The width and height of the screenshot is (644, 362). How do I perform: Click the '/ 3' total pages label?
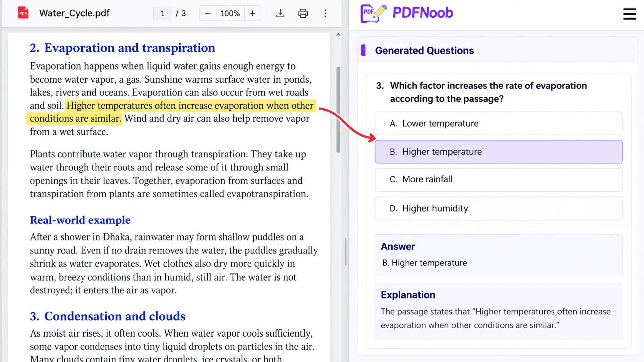(181, 13)
